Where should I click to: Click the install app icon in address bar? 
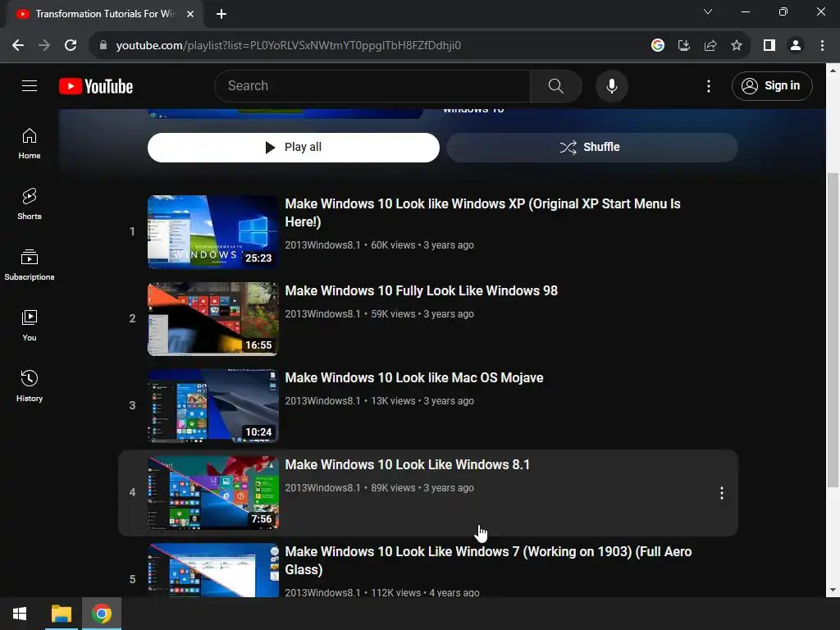(x=683, y=46)
